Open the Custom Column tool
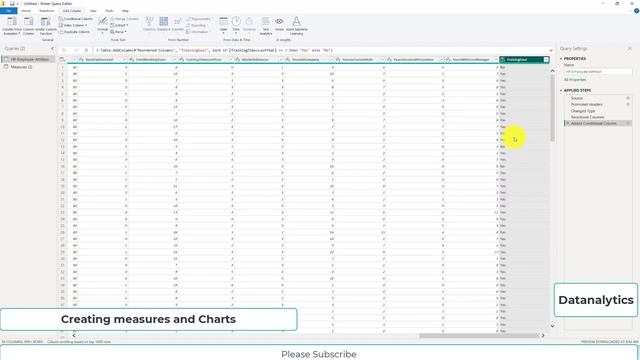Viewport: 640px width, 360px height. point(28,25)
